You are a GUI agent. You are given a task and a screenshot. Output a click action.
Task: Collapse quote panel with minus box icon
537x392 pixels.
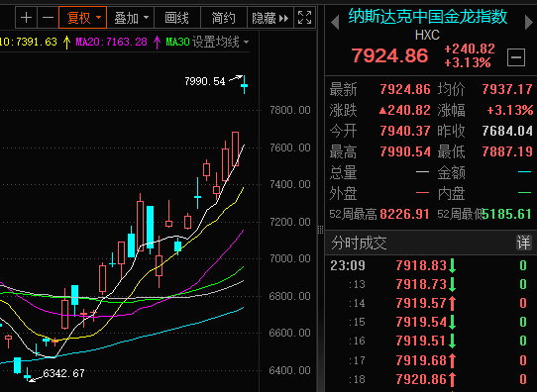pos(516,57)
